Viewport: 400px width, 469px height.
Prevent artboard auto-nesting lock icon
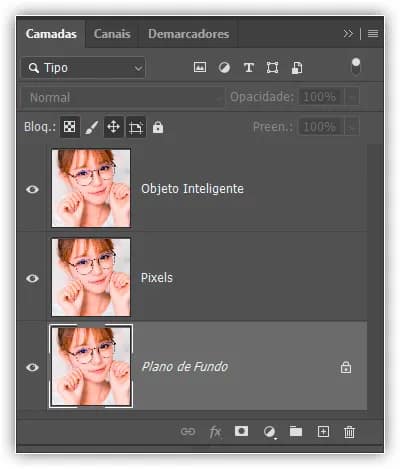coord(136,127)
